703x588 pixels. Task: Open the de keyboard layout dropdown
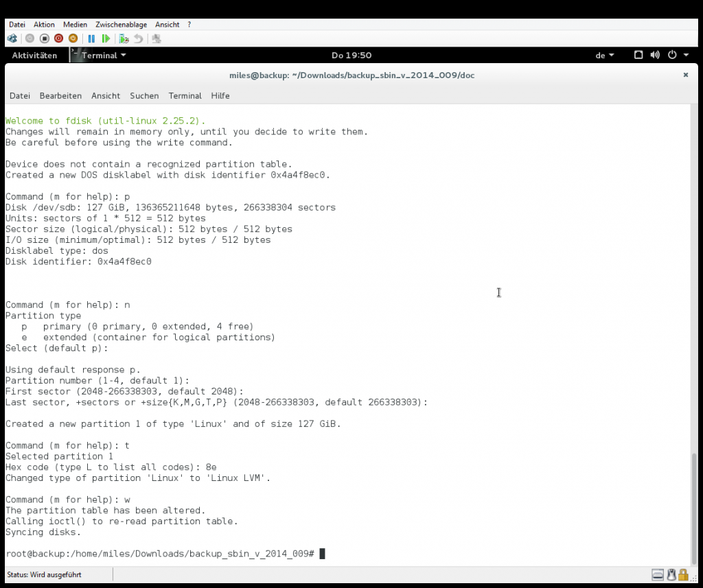click(x=604, y=55)
